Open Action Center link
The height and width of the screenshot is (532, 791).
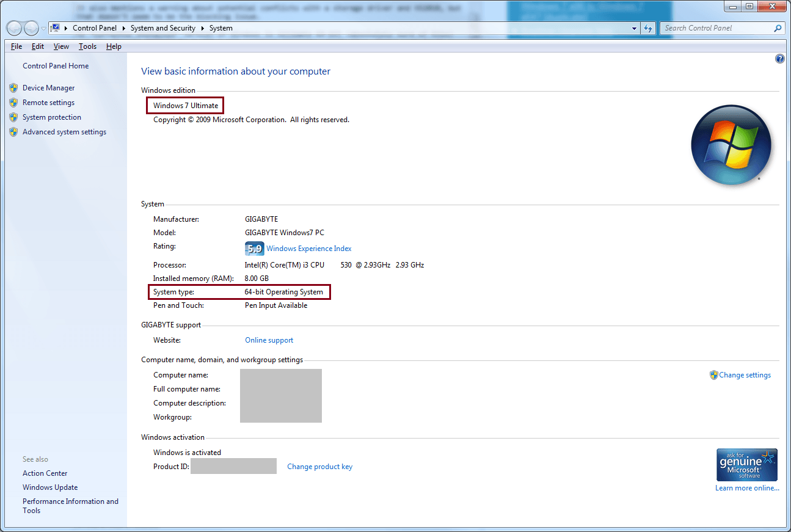click(x=45, y=473)
